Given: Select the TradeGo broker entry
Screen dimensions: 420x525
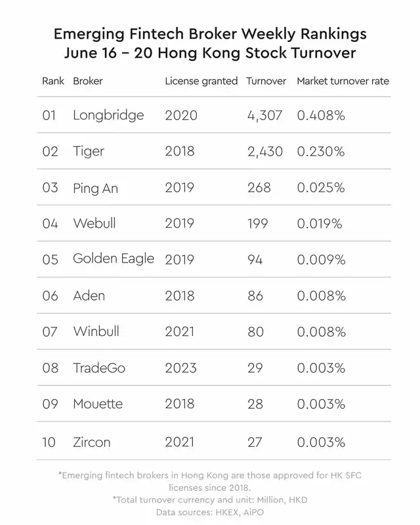Looking at the screenshot, I should tap(99, 367).
